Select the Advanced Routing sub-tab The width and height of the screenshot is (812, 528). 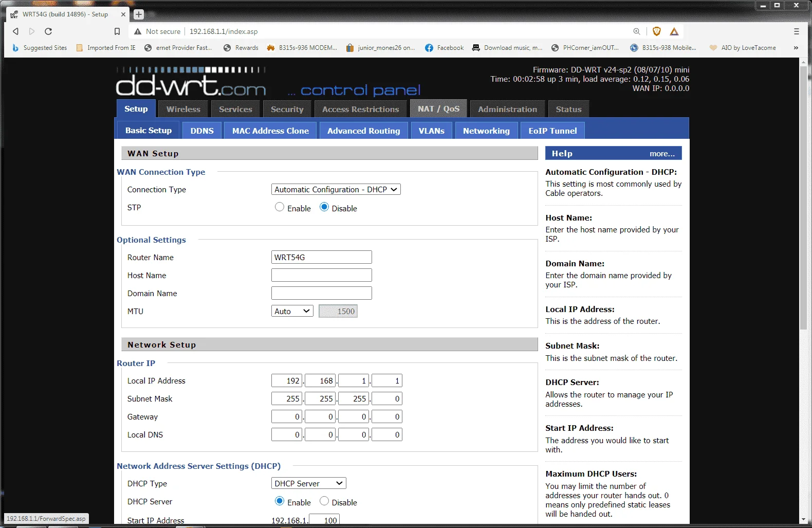coord(364,131)
